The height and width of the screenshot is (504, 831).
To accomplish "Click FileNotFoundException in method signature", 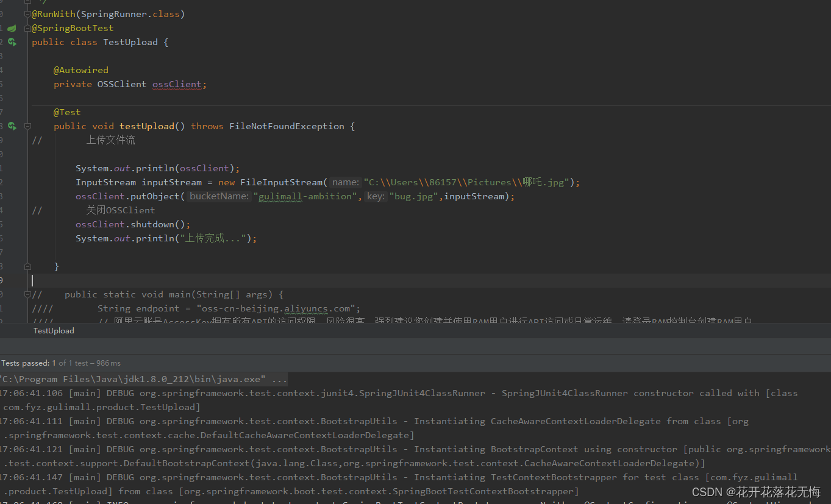I will pyautogui.click(x=287, y=126).
